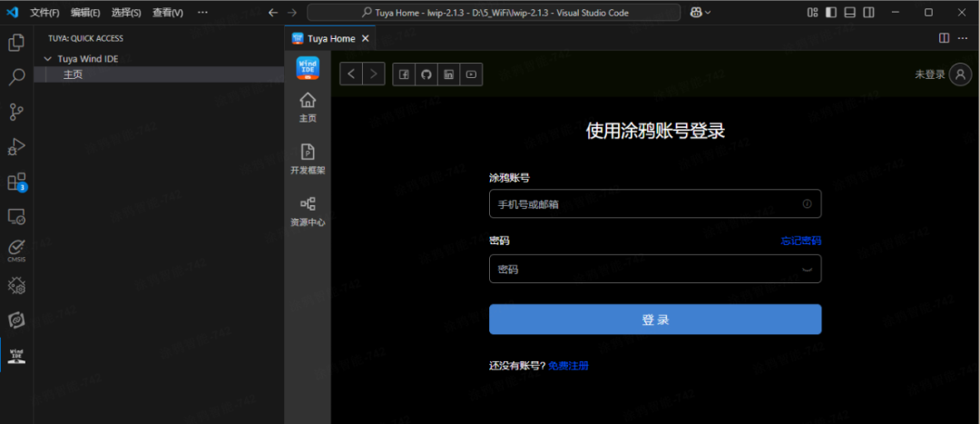
Task: Click the info icon in account field
Action: (807, 204)
